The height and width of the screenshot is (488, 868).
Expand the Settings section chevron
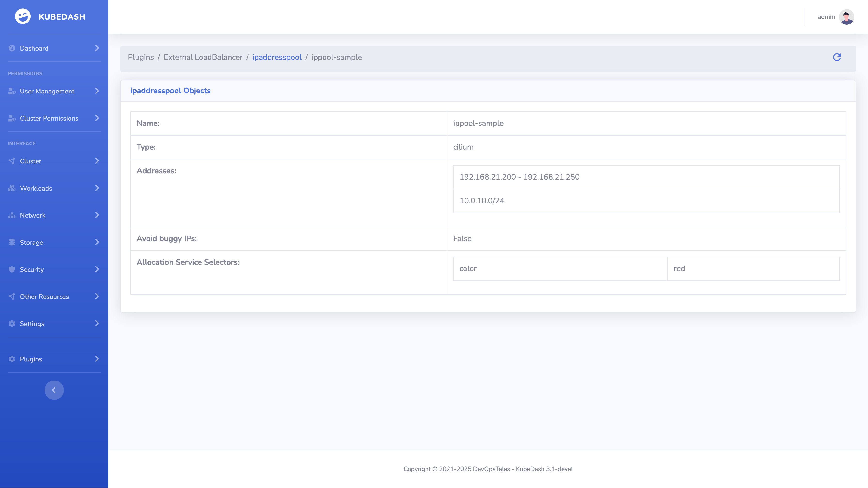click(x=97, y=324)
